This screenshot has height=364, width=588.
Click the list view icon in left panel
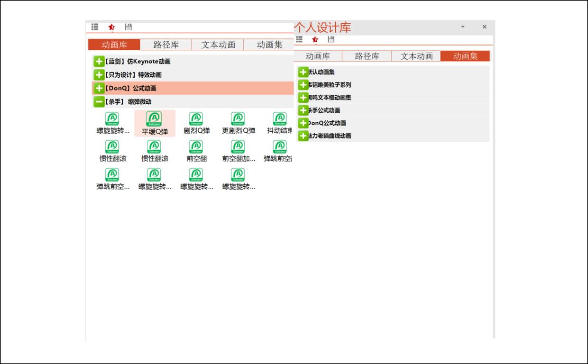(x=95, y=27)
